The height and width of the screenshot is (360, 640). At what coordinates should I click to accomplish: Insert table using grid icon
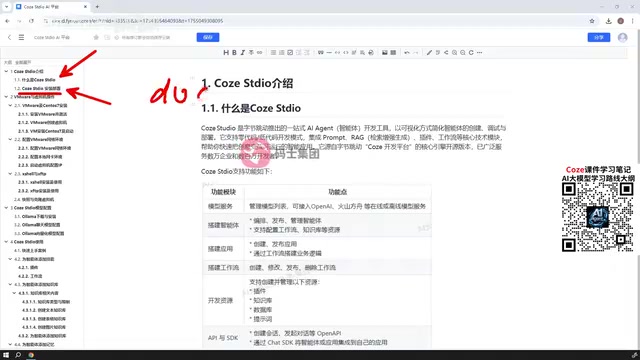tap(393, 53)
